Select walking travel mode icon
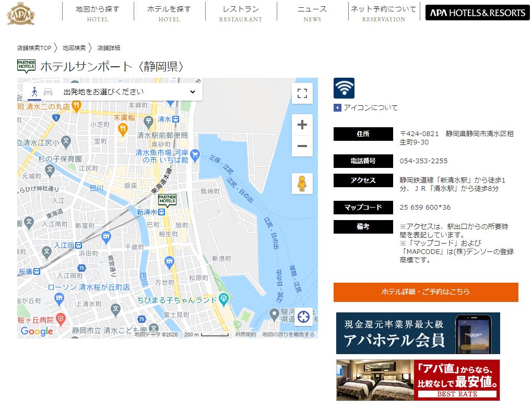This screenshot has width=532, height=412. (x=34, y=92)
